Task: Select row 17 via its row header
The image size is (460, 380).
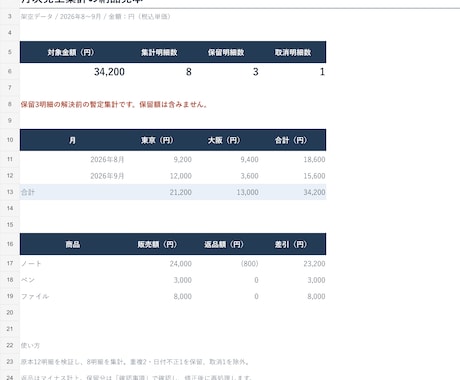Action: coord(10,263)
